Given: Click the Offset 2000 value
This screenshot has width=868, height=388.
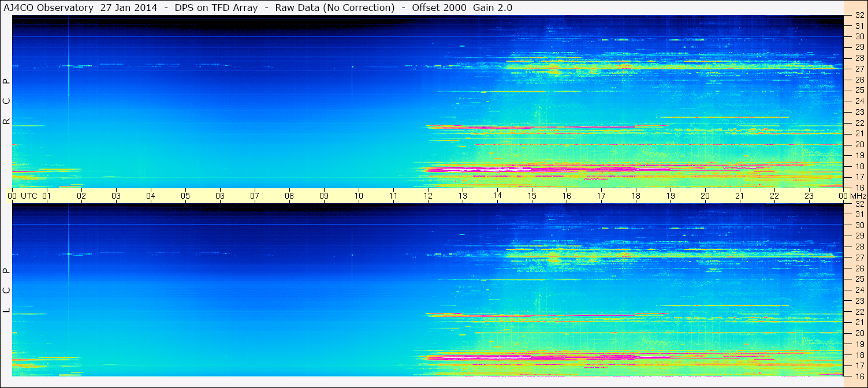Looking at the screenshot, I should click(x=438, y=8).
